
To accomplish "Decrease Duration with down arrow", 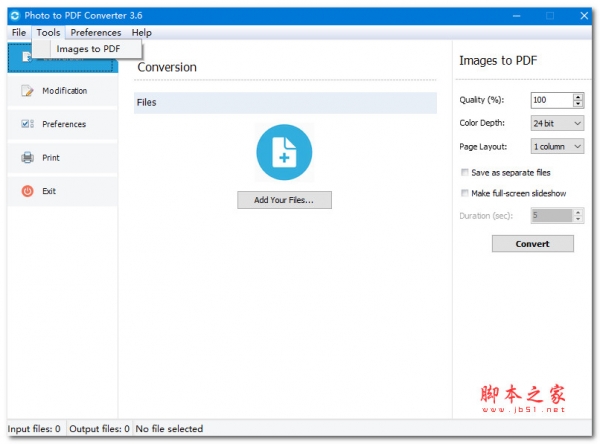I will (578, 219).
